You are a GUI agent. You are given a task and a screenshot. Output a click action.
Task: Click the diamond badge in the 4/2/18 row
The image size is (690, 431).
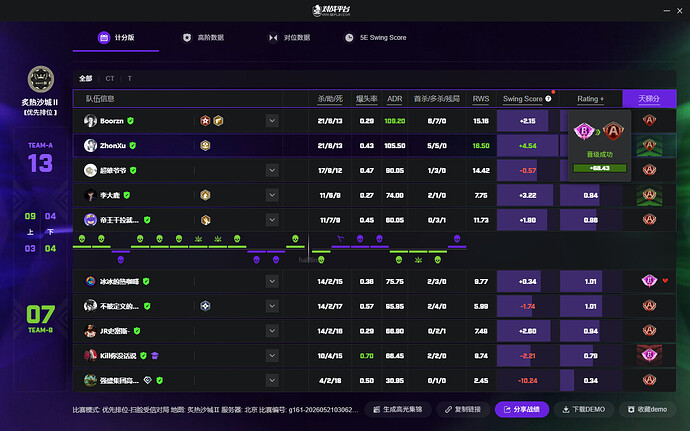point(148,380)
